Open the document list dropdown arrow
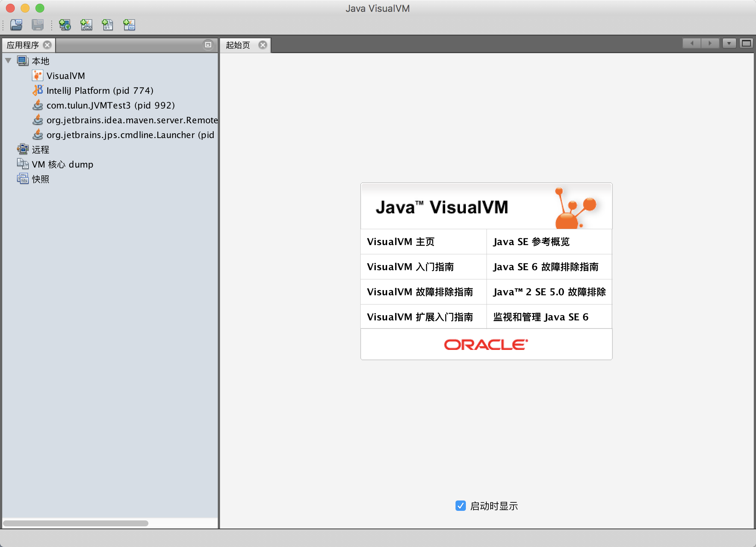756x547 pixels. coord(729,44)
